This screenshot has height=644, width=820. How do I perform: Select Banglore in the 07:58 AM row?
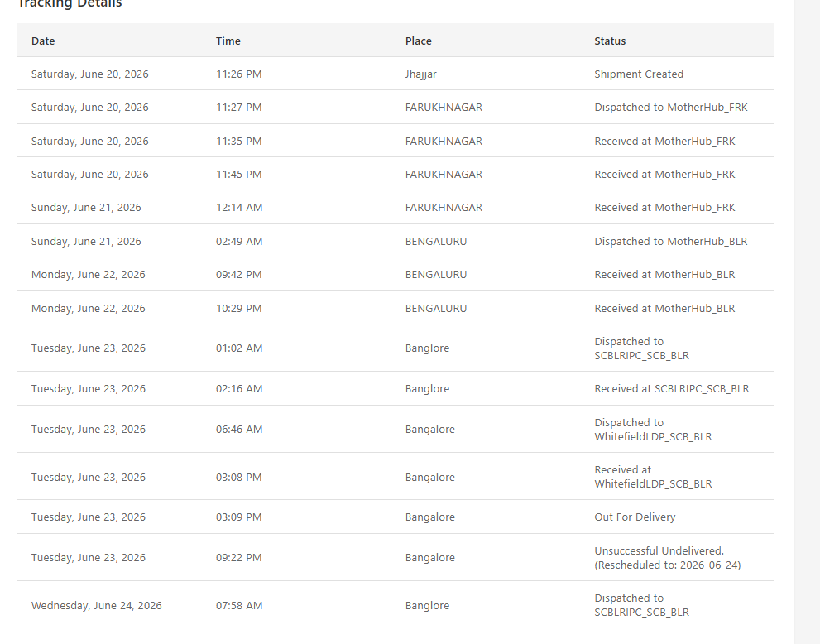pyautogui.click(x=427, y=606)
